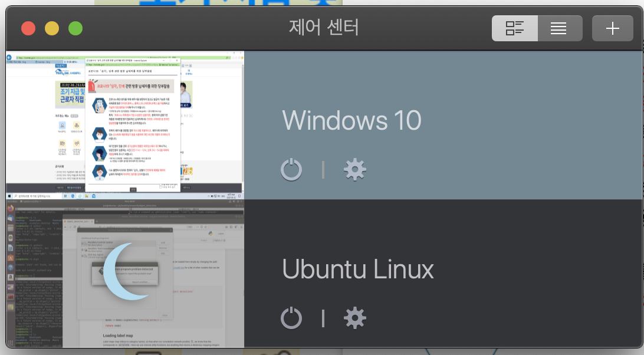Select the Windows 10 name label
Image resolution: width=644 pixels, height=355 pixels.
pyautogui.click(x=351, y=120)
